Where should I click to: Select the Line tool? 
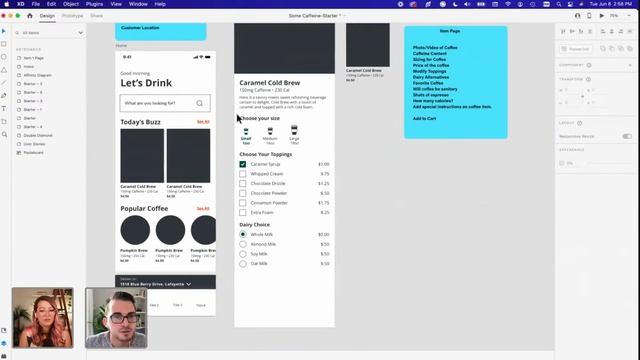[x=4, y=83]
